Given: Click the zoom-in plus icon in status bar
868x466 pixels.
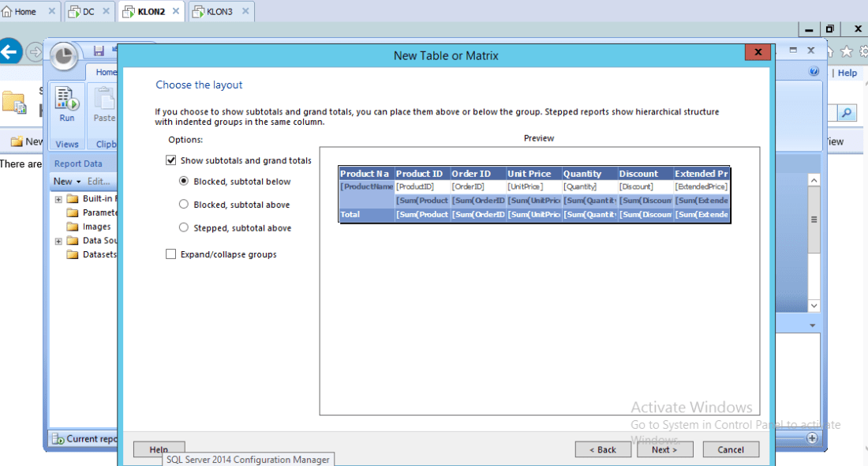Looking at the screenshot, I should [812, 438].
